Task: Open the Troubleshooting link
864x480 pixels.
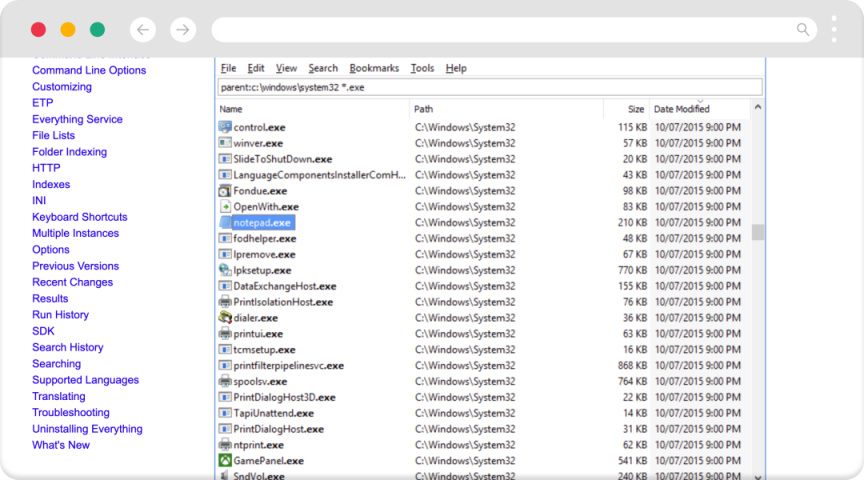Action: pyautogui.click(x=71, y=413)
